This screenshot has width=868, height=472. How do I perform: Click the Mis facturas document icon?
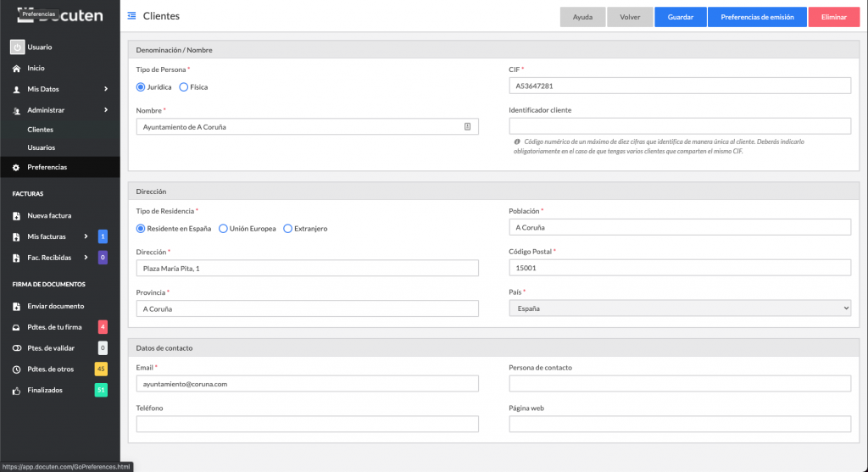click(x=17, y=236)
